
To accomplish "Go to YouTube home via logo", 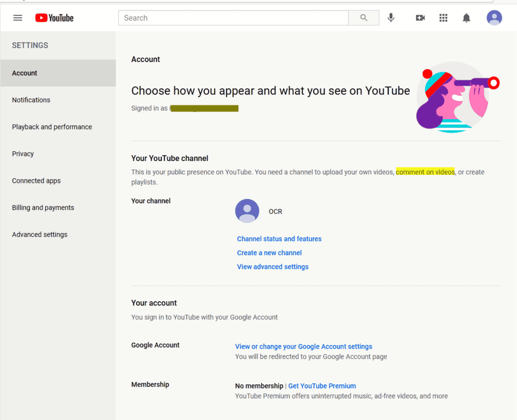I will pos(55,18).
